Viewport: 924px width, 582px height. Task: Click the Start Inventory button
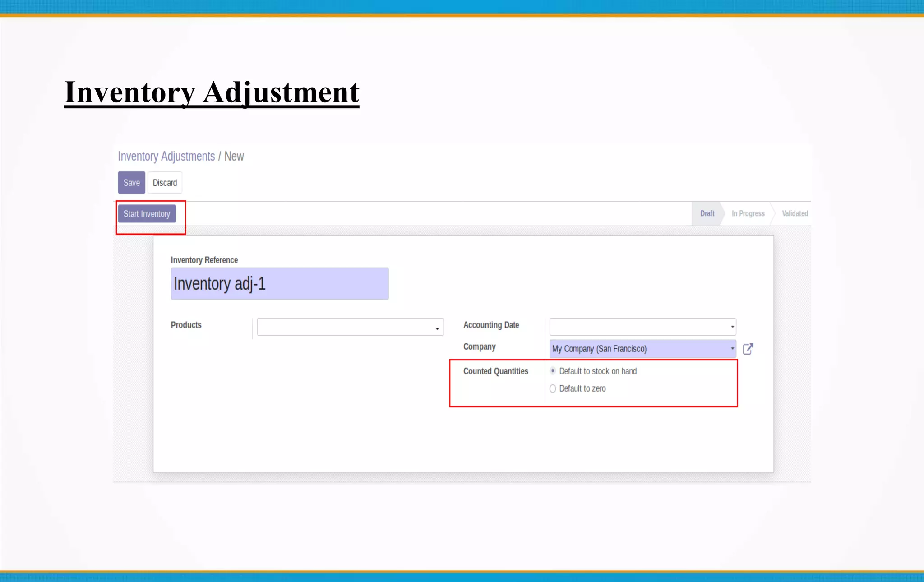click(147, 214)
